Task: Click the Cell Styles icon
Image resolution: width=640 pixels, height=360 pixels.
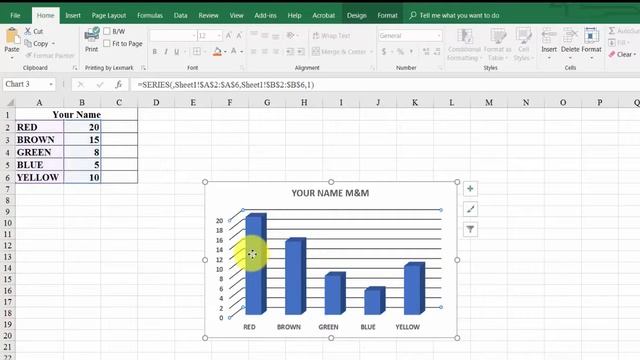Action: (x=523, y=36)
